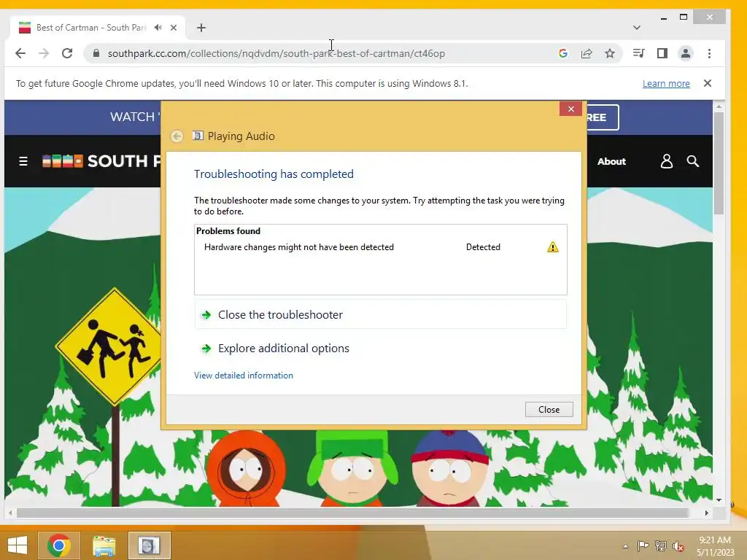Click the network tray icon
This screenshot has width=747, height=560.
661,546
